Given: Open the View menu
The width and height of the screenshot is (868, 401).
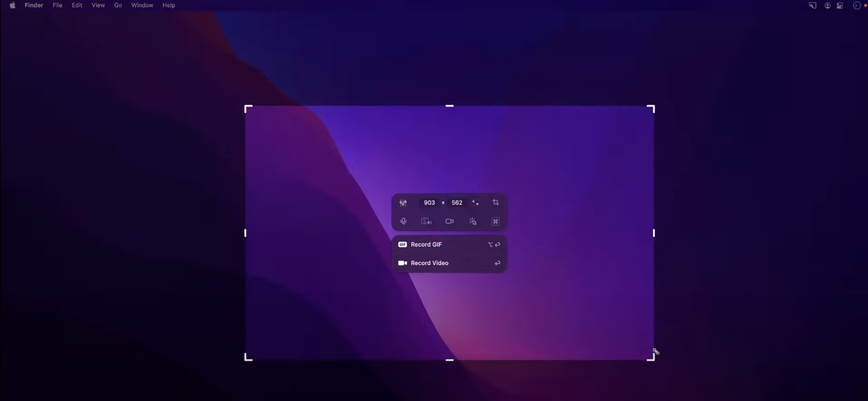Looking at the screenshot, I should tap(98, 6).
